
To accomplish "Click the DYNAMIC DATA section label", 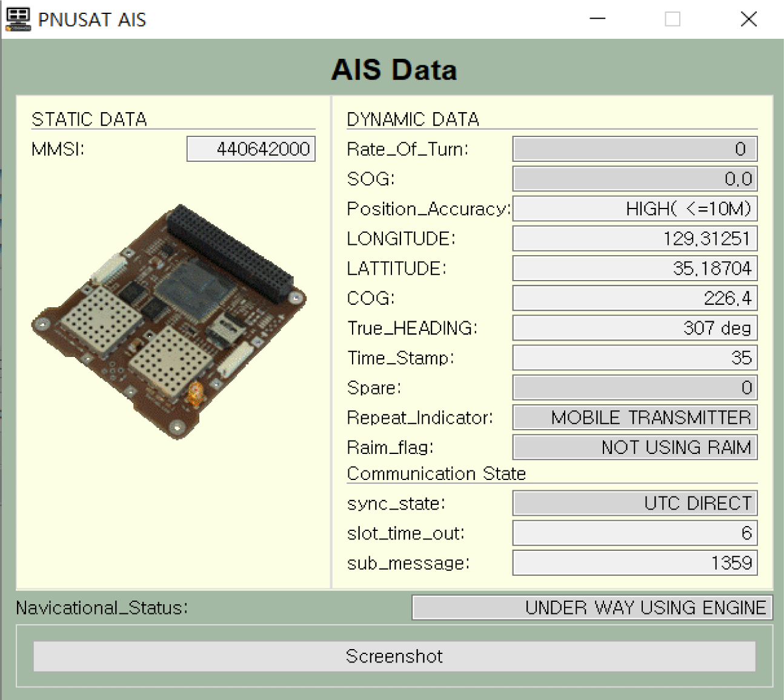I will [x=413, y=119].
